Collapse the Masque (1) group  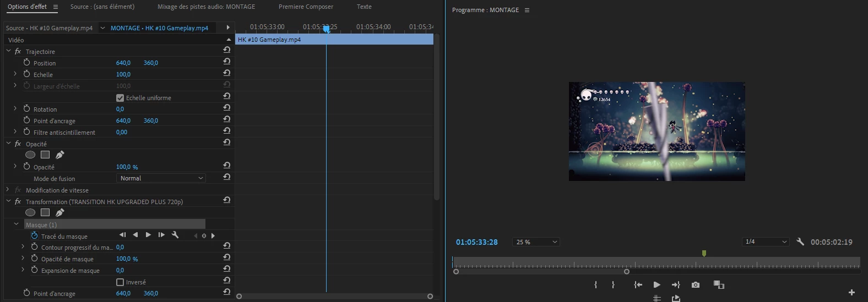16,224
